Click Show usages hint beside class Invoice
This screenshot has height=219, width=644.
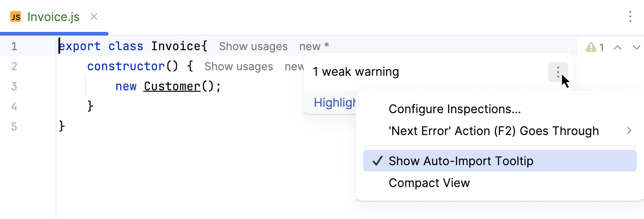click(x=253, y=47)
